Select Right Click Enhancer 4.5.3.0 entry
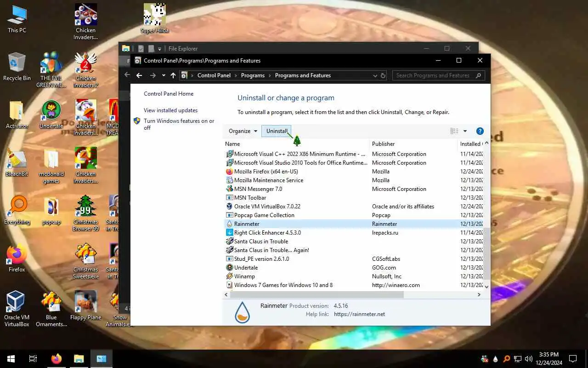The height and width of the screenshot is (368, 588). [x=354, y=233]
